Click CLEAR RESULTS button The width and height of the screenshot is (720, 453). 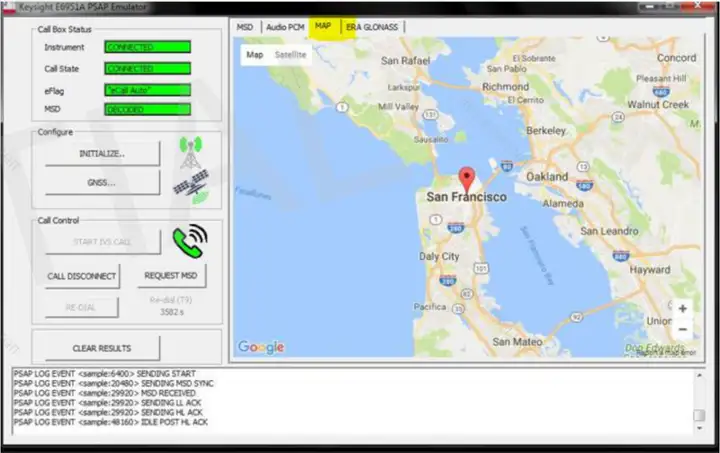point(102,348)
